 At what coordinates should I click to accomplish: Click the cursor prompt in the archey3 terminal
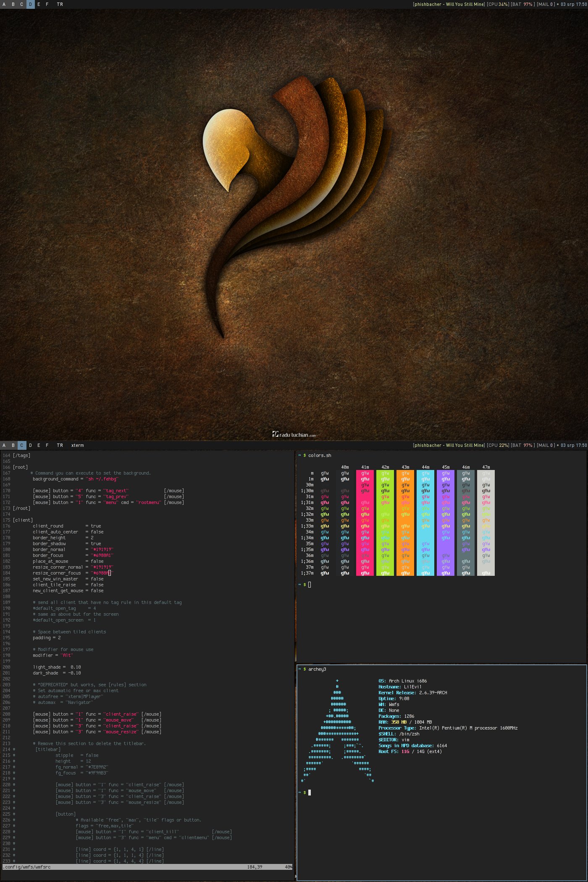click(x=305, y=793)
